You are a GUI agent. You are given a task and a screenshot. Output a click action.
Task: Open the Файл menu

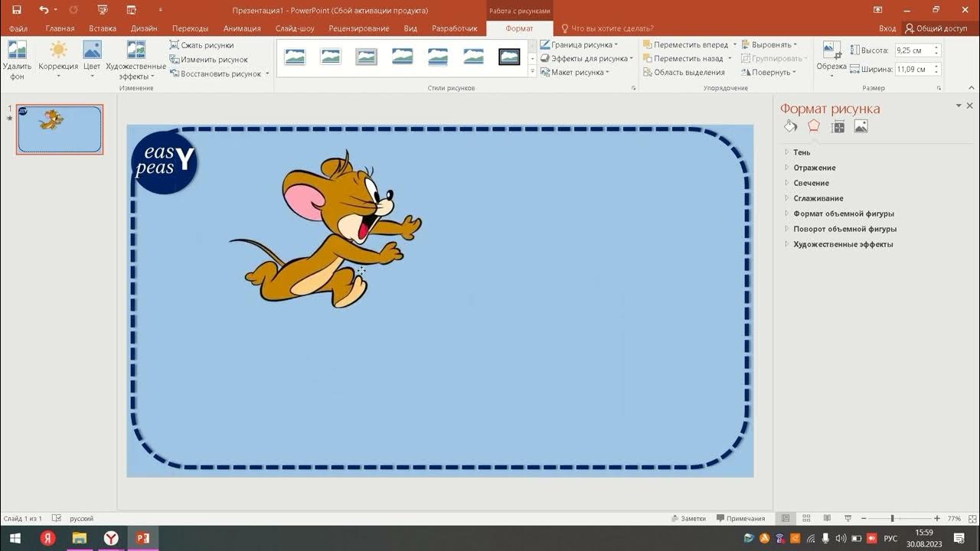(x=18, y=28)
